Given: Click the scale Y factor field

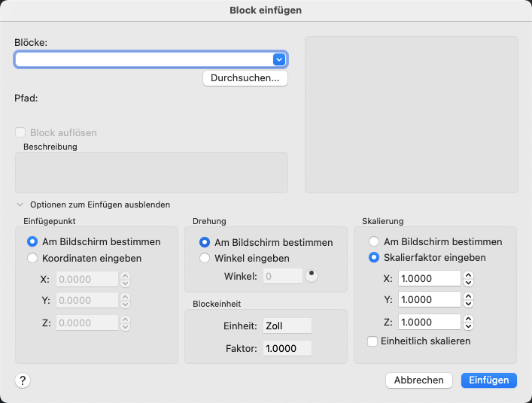Looking at the screenshot, I should click(x=430, y=300).
